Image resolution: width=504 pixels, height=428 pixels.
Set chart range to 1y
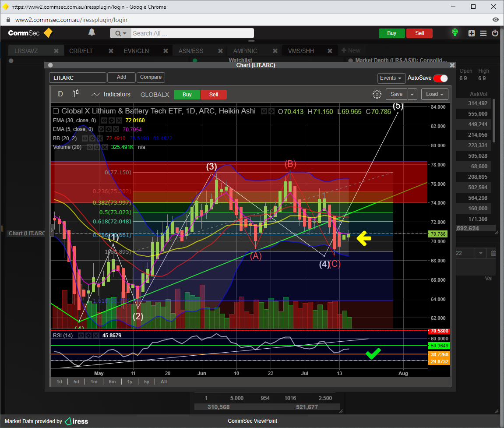tap(130, 382)
